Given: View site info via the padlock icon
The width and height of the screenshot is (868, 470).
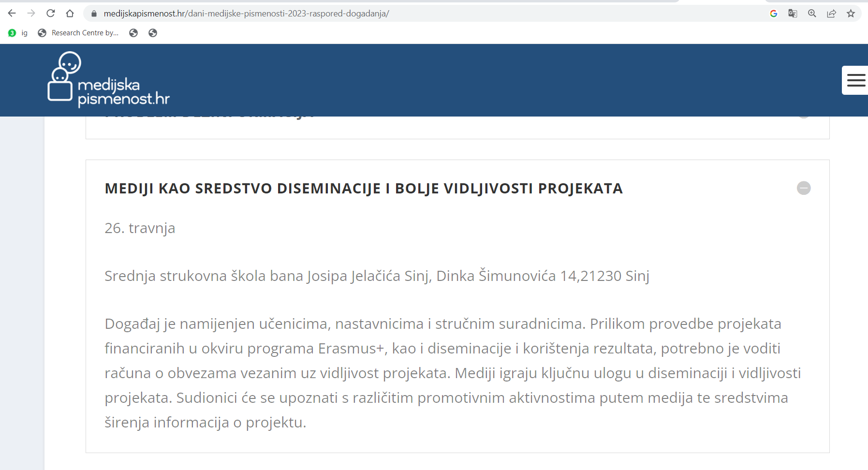Looking at the screenshot, I should click(x=94, y=14).
